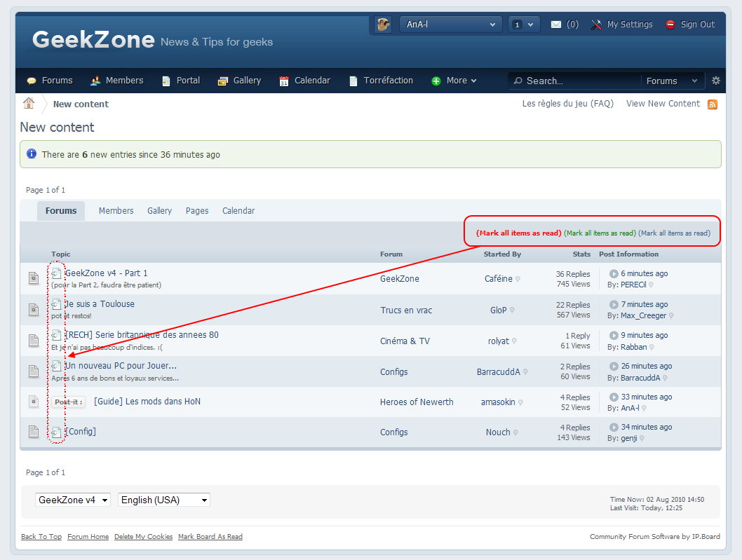The height and width of the screenshot is (560, 742).
Task: Go to first unread in Je suis a Toulouse
Action: click(x=56, y=303)
